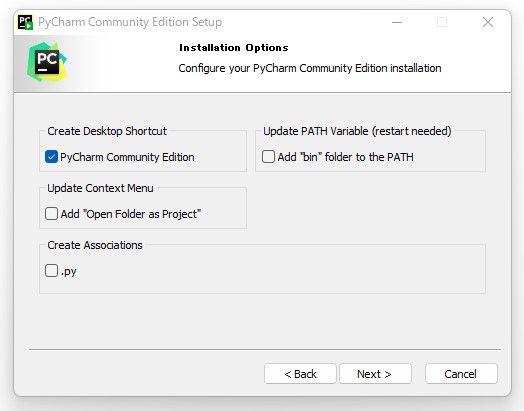524x411 pixels.
Task: Click the "Create Associations" group label
Action: (x=95, y=245)
